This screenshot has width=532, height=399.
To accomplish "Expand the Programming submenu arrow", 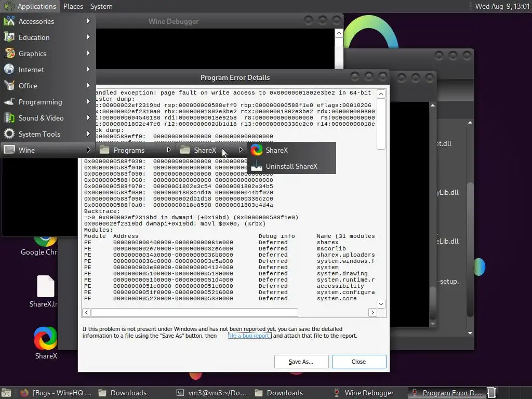I will (88, 101).
